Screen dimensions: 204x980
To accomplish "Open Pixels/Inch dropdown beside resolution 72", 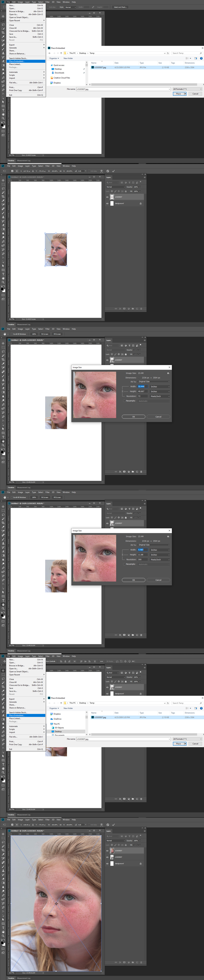I will tap(160, 396).
